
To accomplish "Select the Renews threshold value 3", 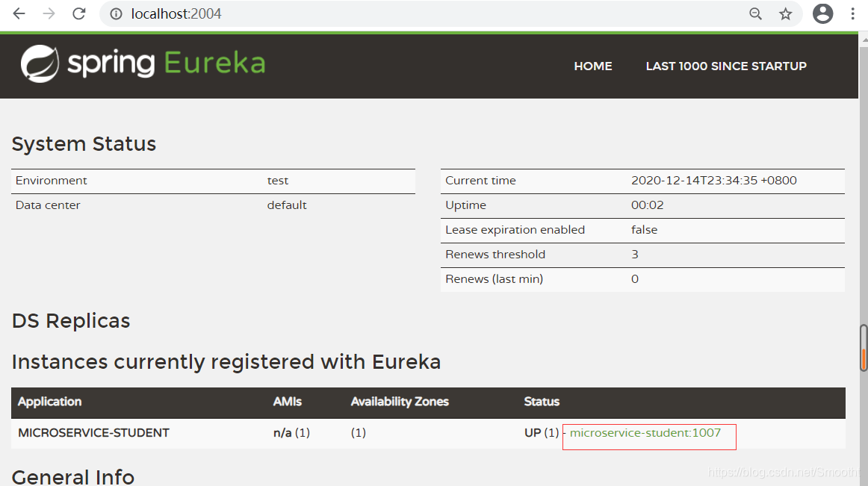I will click(x=635, y=255).
